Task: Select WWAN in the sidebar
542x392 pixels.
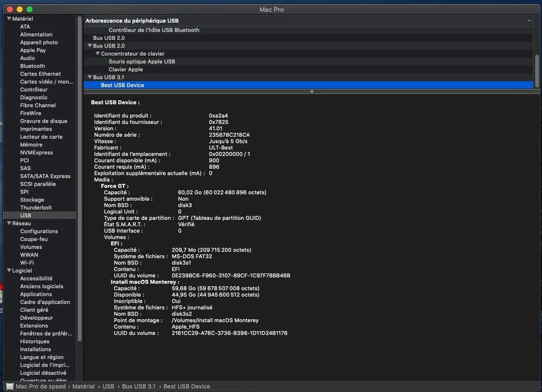Action: [29, 255]
